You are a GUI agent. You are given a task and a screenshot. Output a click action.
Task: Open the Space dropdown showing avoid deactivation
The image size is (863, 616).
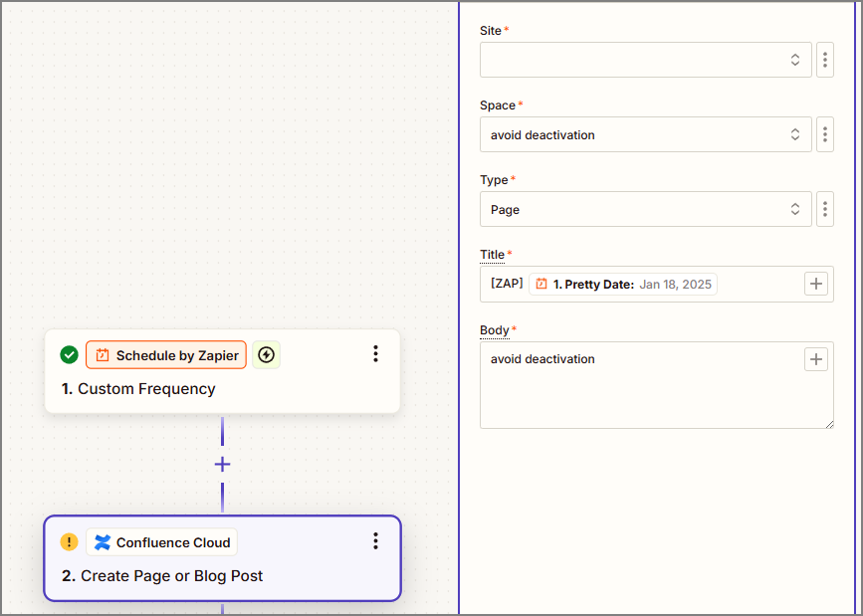point(646,134)
